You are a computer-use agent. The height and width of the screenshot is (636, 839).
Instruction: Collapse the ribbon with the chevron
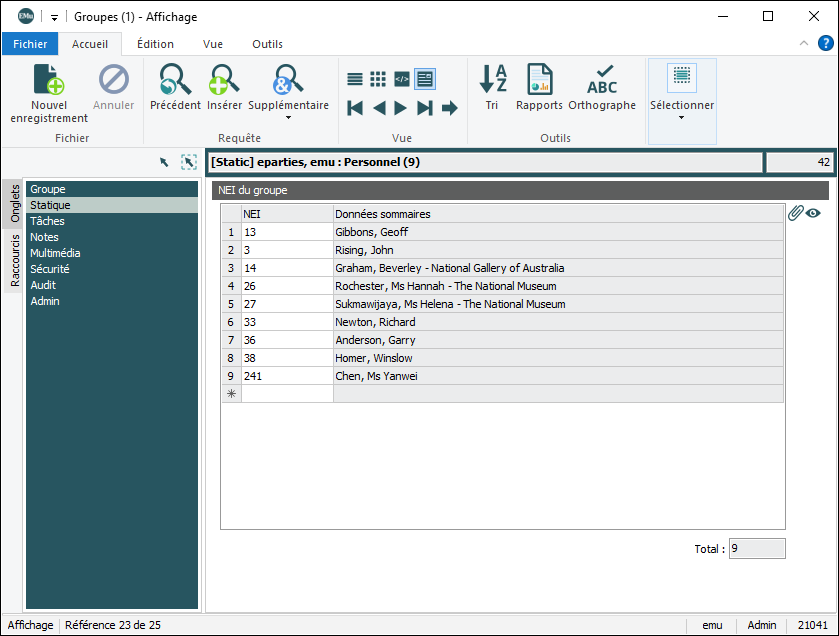click(x=804, y=44)
